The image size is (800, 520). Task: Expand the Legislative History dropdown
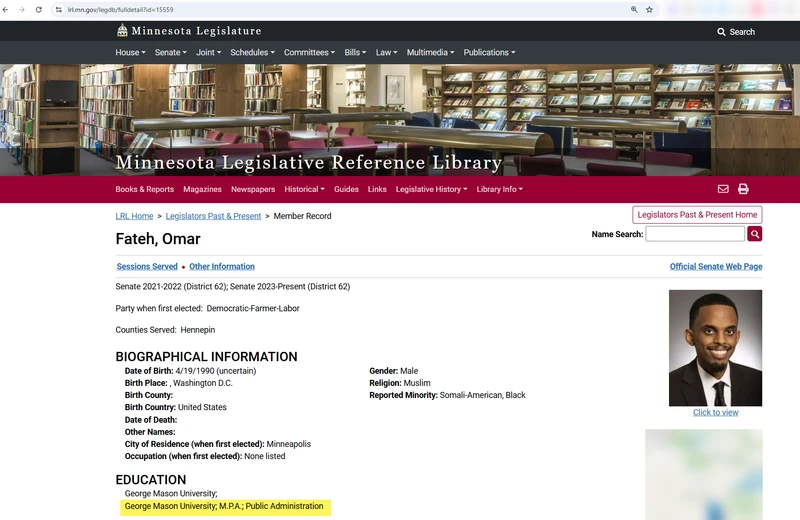pos(432,189)
